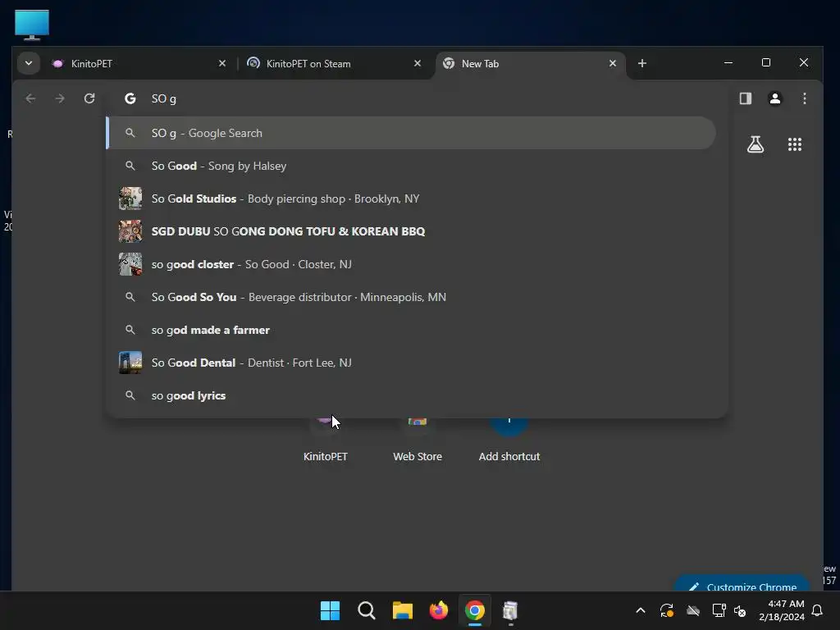Select 'so good lyrics' suggestion

pos(412,395)
